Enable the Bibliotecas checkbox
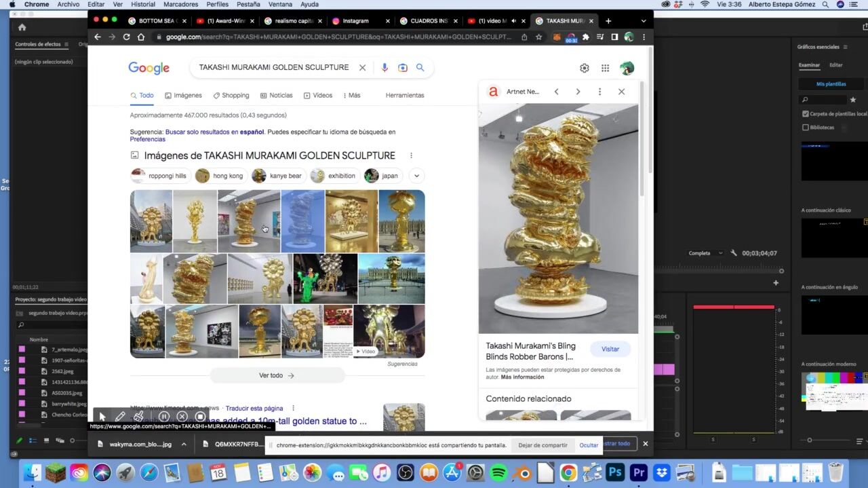868x488 pixels. pyautogui.click(x=806, y=128)
